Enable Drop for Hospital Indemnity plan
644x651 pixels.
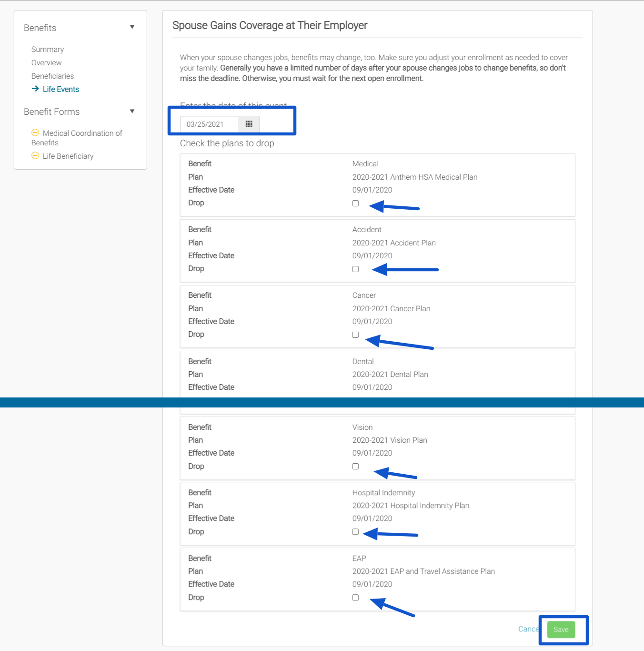point(355,531)
